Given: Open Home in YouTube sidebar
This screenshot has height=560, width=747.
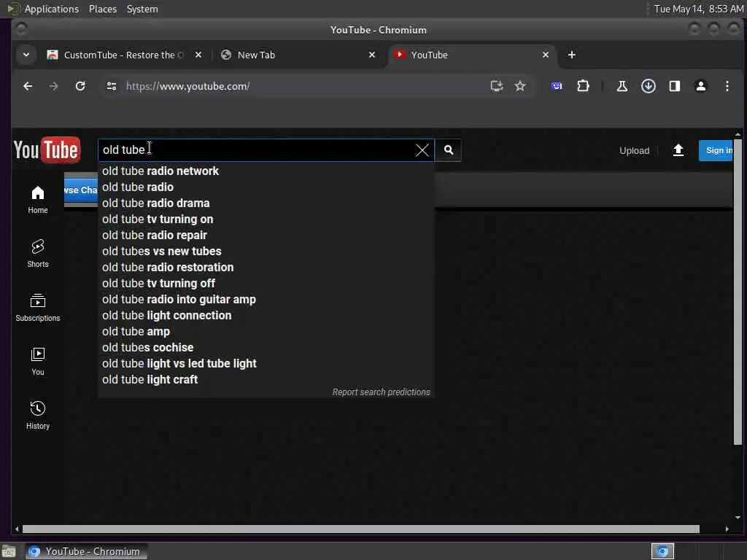Looking at the screenshot, I should coord(38,200).
